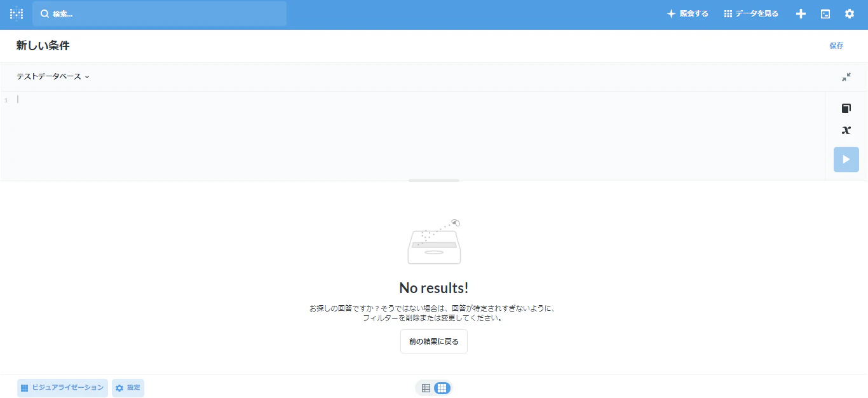868x398 pixels.
Task: Click the editor resize handle bar
Action: coord(434,181)
